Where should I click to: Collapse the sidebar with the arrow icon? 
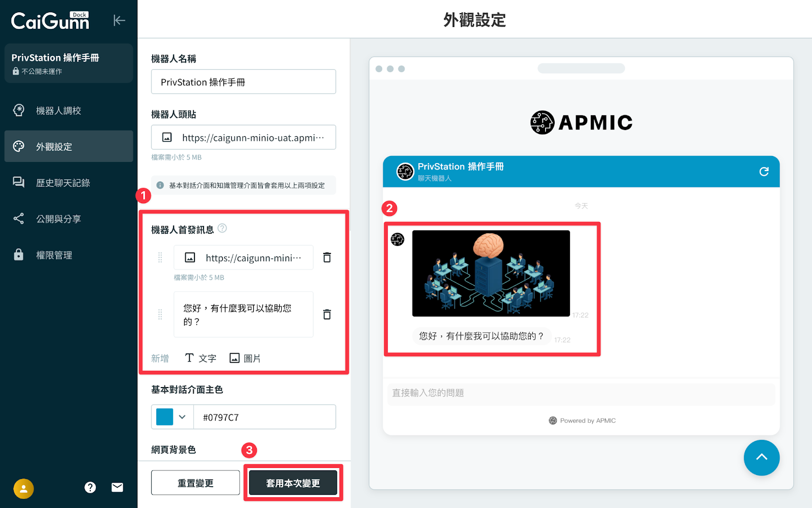(119, 20)
